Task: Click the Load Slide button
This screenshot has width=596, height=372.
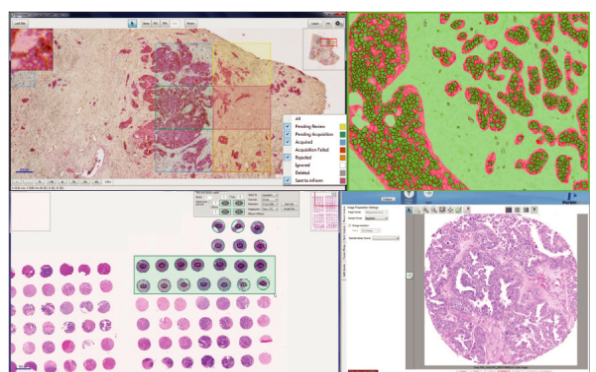Action: click(20, 24)
